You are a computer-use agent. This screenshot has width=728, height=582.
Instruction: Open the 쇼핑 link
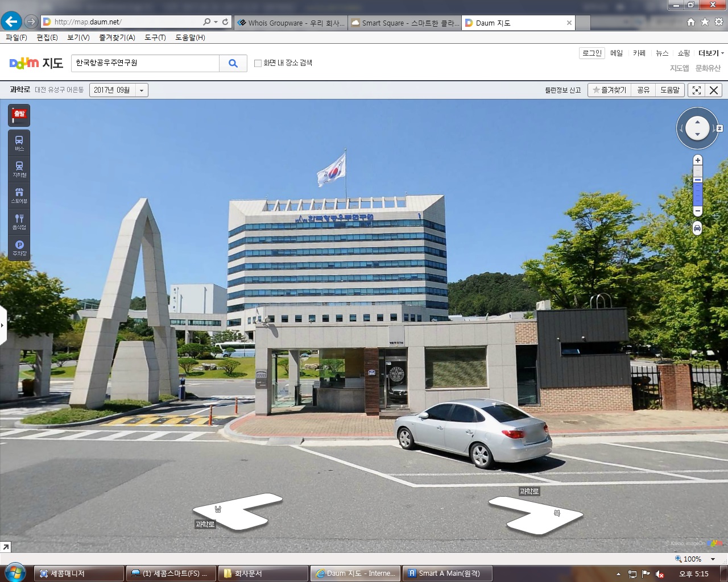point(684,53)
